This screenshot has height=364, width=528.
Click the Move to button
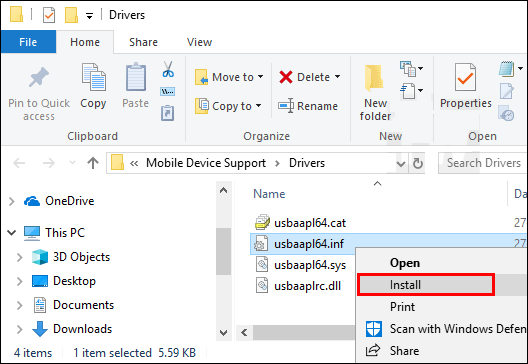tap(229, 77)
